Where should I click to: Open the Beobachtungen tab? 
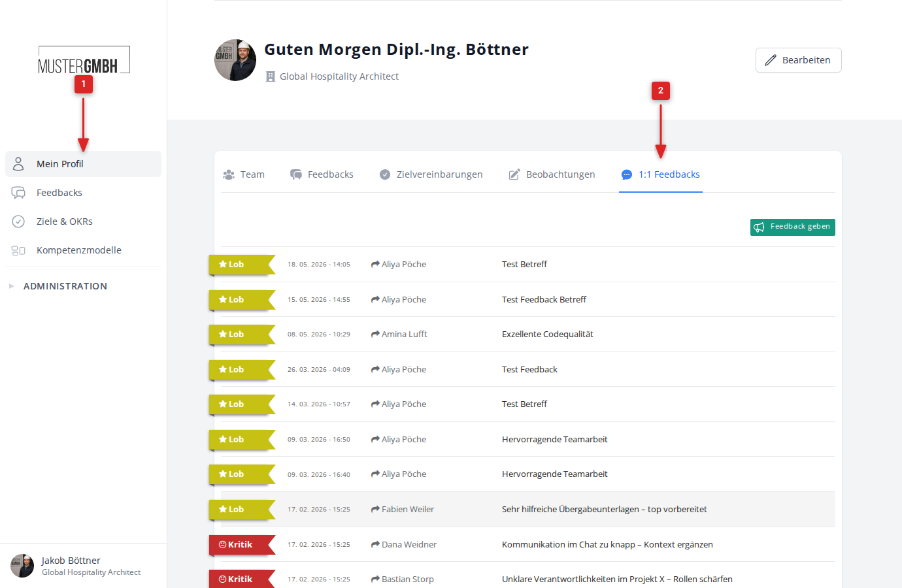pos(552,174)
